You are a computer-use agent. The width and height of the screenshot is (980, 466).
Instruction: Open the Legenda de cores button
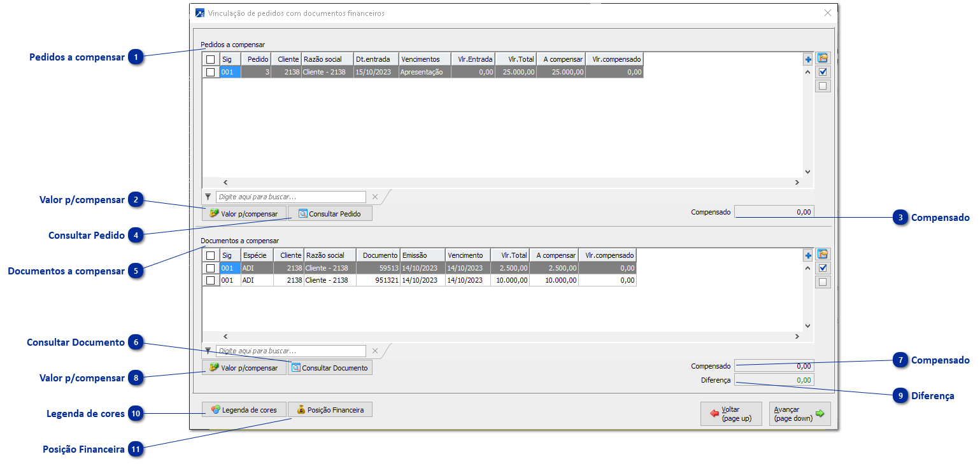(244, 409)
